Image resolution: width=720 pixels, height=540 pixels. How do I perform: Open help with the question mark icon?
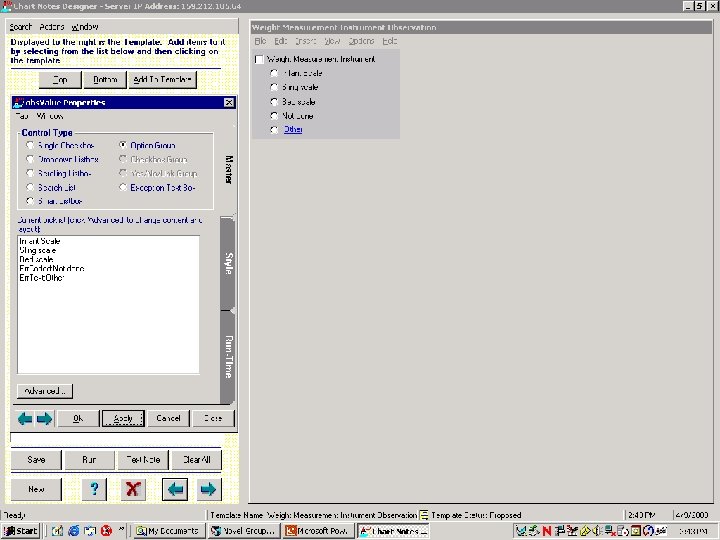point(94,489)
